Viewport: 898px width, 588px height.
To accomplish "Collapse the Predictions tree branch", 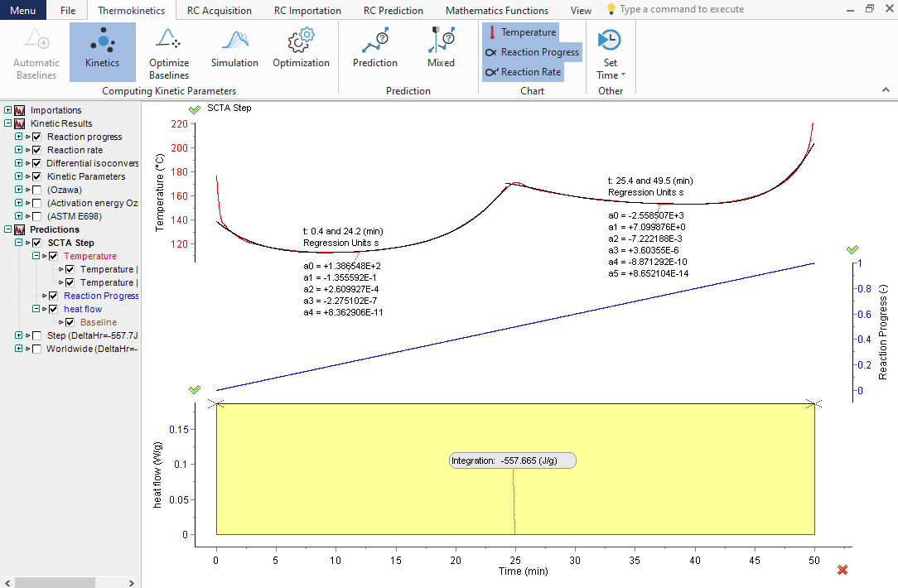I will [7, 229].
